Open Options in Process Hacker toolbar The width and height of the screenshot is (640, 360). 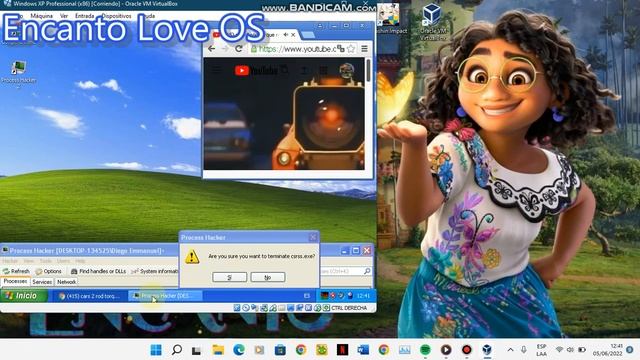tap(48, 271)
